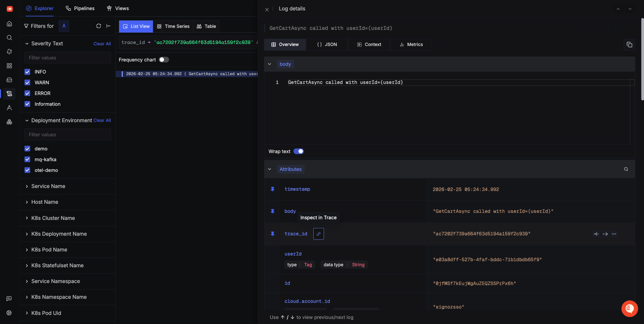644x324 pixels.
Task: Click the refresh filters icon
Action: (x=99, y=26)
